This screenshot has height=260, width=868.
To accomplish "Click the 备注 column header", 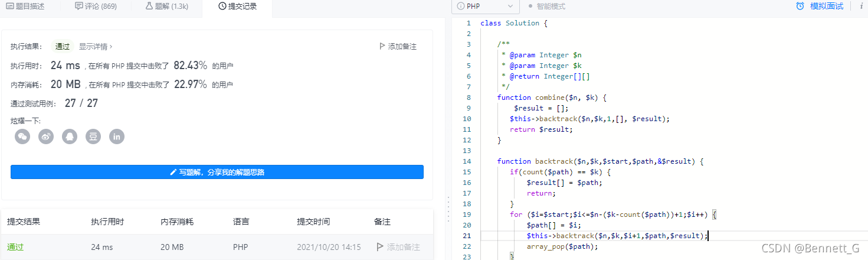I will click(x=382, y=222).
